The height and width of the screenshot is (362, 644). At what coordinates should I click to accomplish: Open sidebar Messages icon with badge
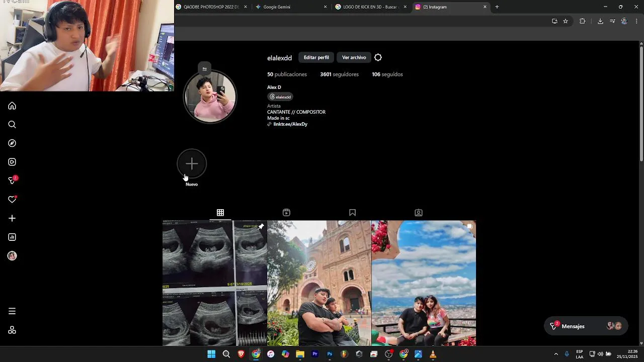tap(12, 180)
